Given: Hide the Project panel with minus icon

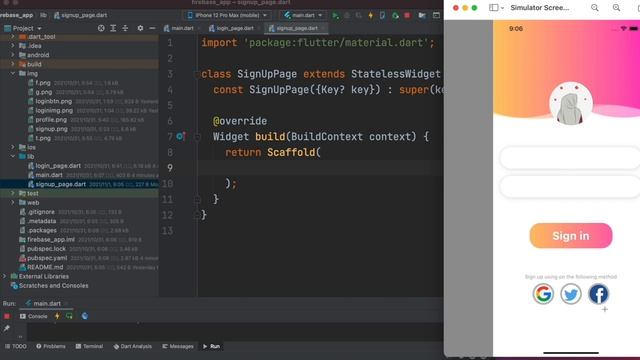Looking at the screenshot, I should (x=152, y=28).
